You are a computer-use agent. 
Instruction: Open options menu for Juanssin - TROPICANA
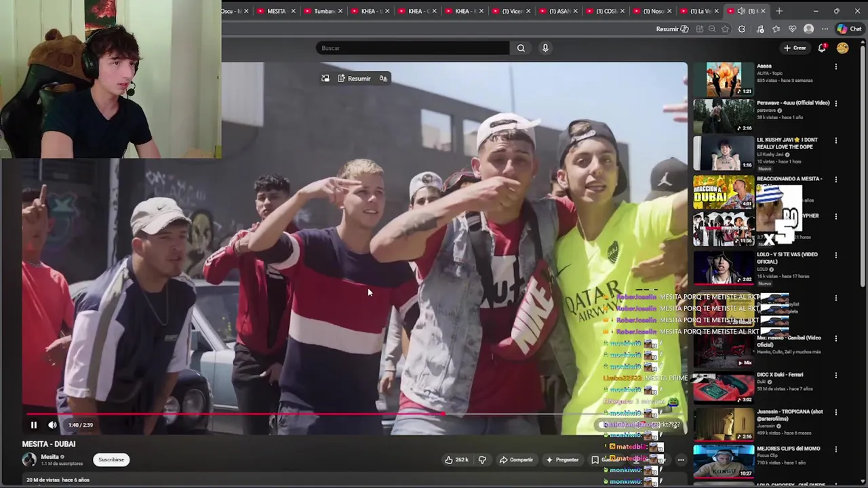pos(835,412)
